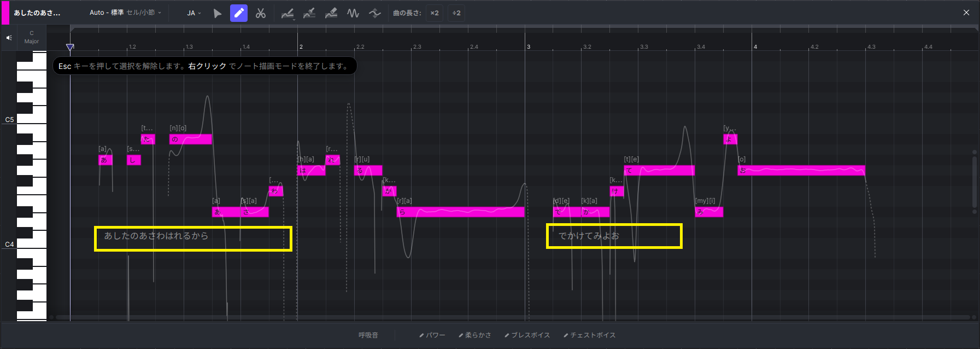Pick the vibrato wave tool
Viewport: 980px width, 349px height.
click(x=353, y=13)
